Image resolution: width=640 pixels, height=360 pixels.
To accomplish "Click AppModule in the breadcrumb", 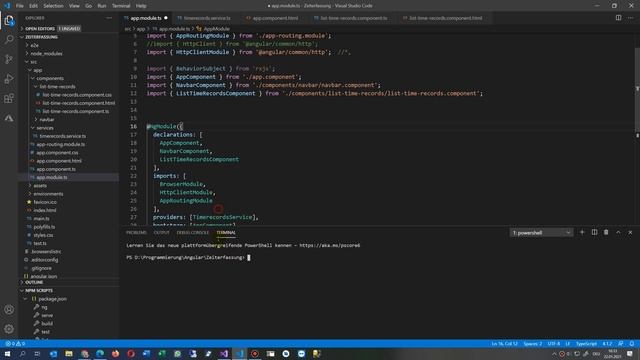I will pyautogui.click(x=216, y=29).
